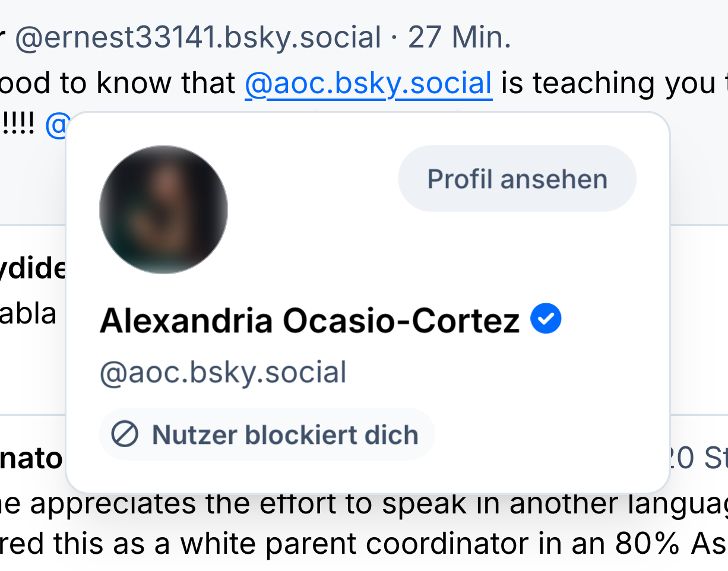
Task: Click the "abla" post text snippet
Action: (x=28, y=313)
